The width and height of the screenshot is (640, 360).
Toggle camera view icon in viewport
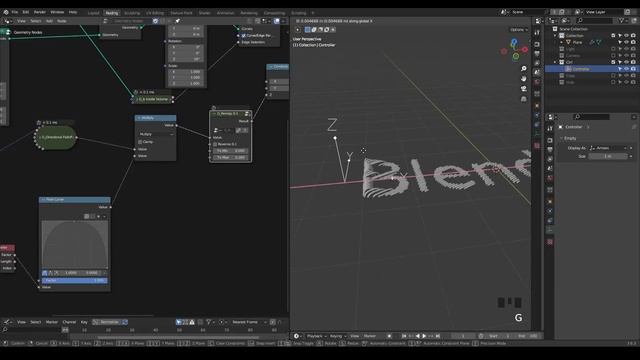(524, 89)
